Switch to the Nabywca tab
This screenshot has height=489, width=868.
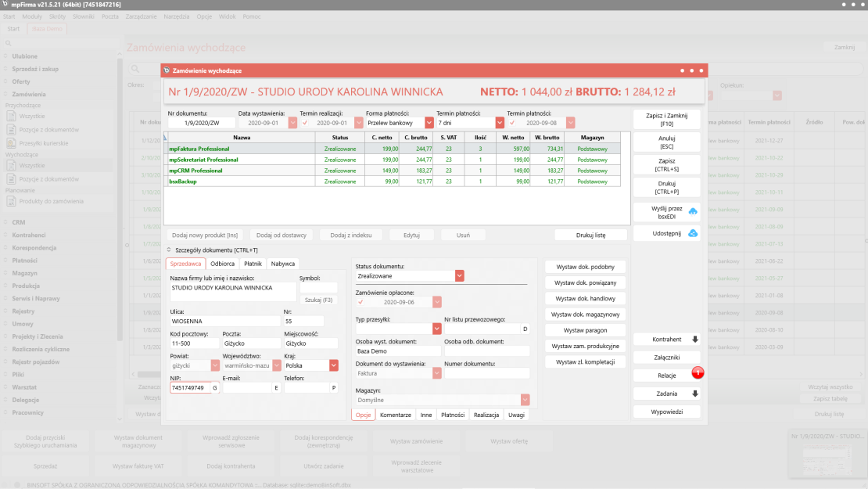point(283,264)
